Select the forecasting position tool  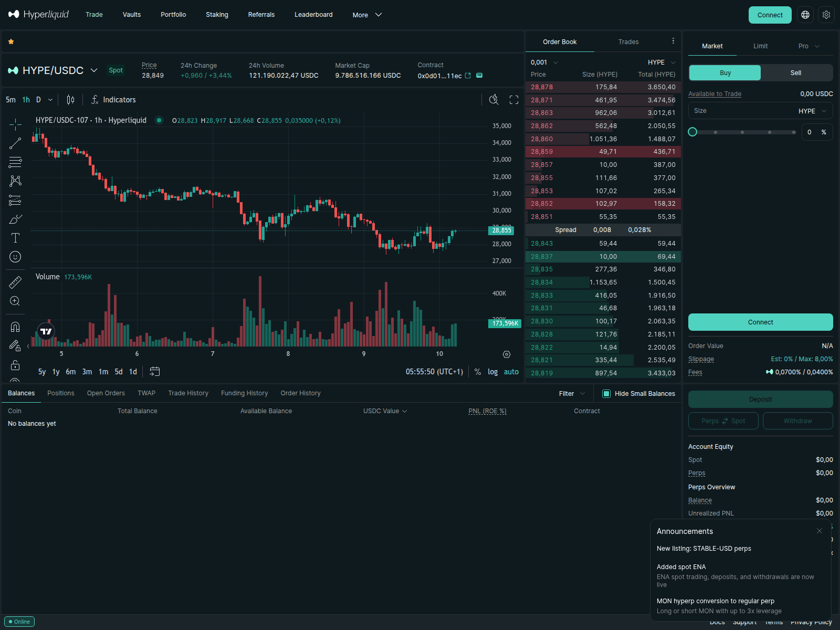pyautogui.click(x=15, y=200)
